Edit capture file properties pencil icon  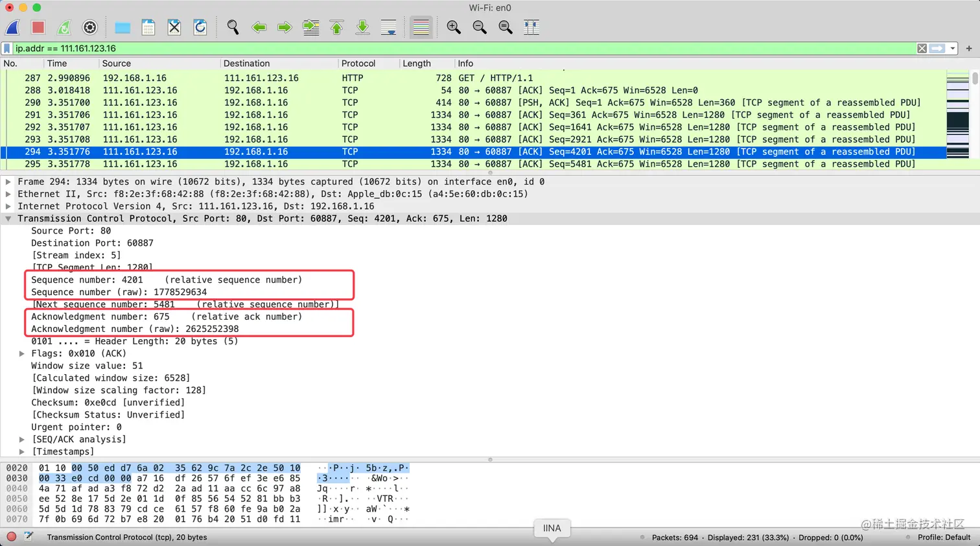click(29, 537)
